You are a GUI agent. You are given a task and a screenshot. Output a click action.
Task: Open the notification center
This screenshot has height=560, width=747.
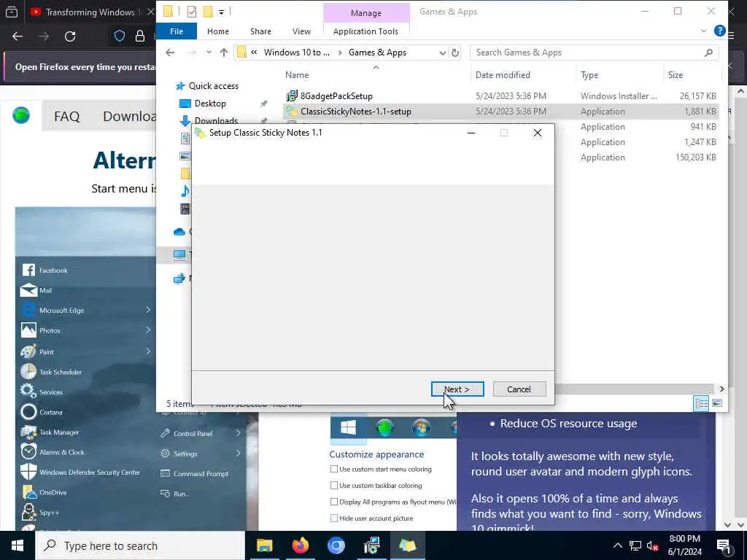tap(724, 545)
